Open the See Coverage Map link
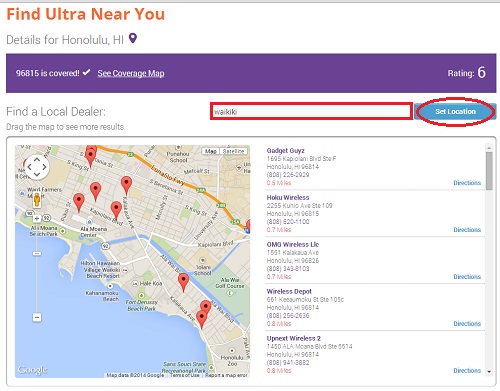This screenshot has width=500, height=391. tap(131, 73)
